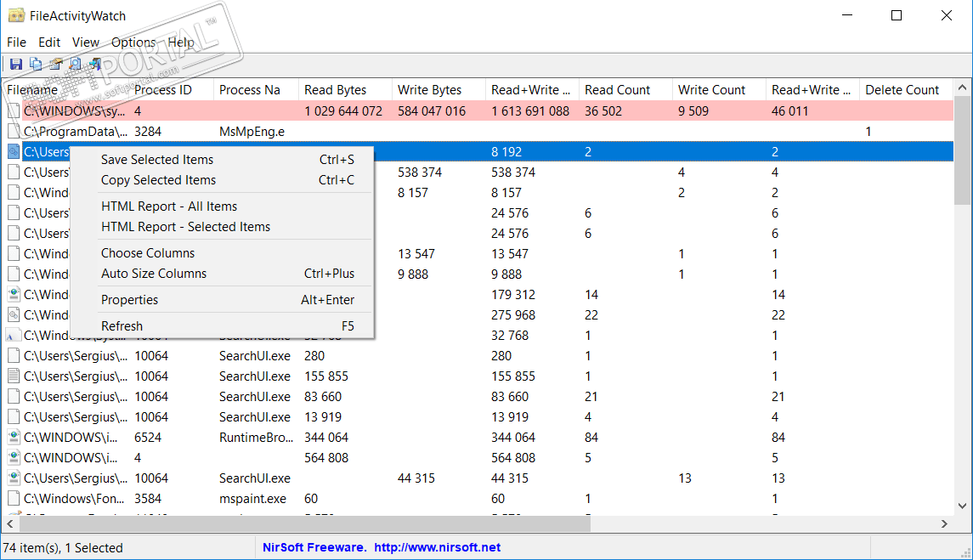Click file icon of the 155 855 row
The width and height of the screenshot is (973, 560).
pyautogui.click(x=14, y=376)
